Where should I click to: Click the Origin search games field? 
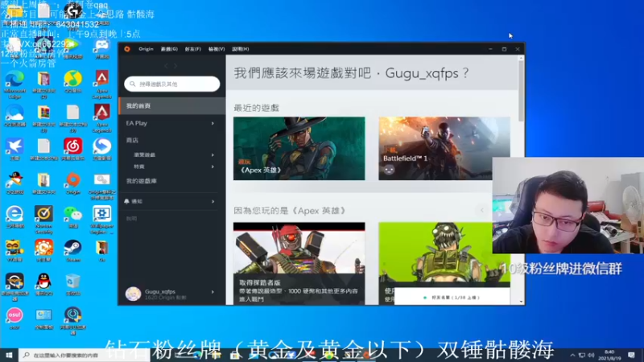pos(172,84)
